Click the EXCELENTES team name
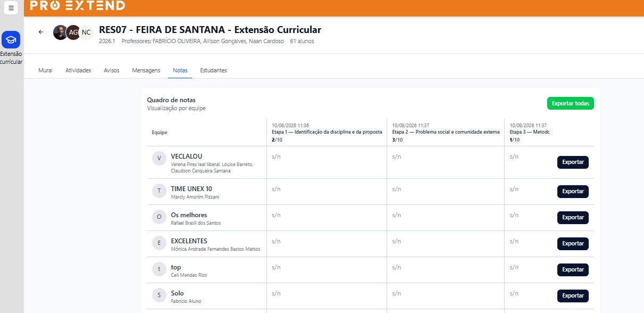Screen dimensions: 644x313 (x=189, y=241)
